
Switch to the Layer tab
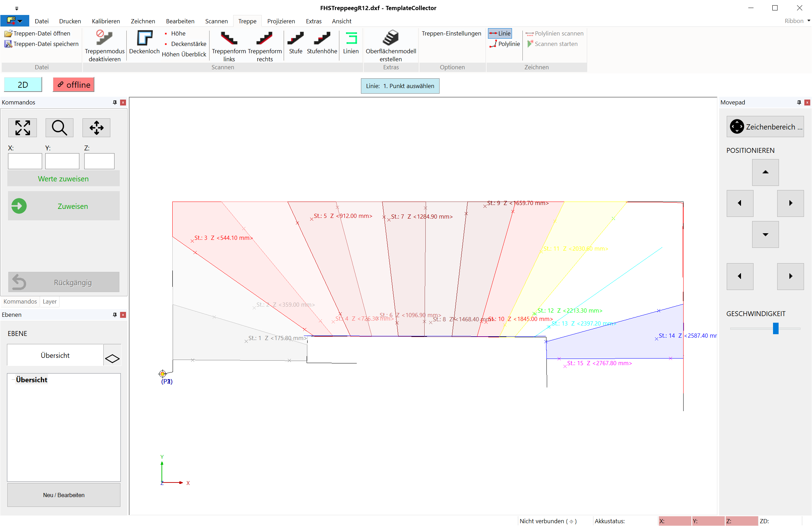tap(49, 301)
